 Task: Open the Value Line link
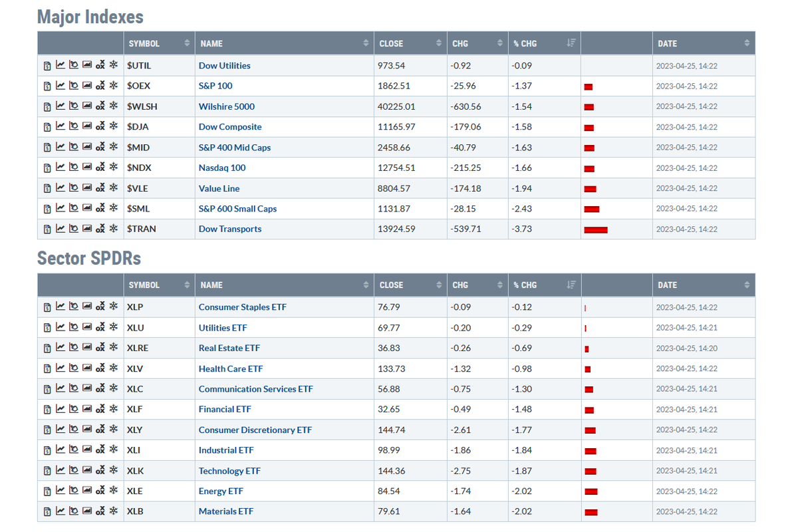click(x=219, y=188)
